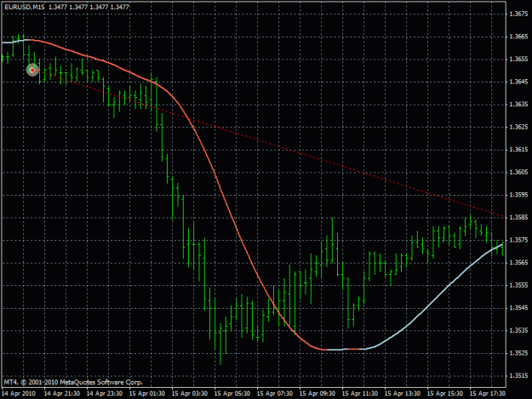Select the 1.3515 price axis label
This screenshot has width=532, height=399.
point(518,376)
